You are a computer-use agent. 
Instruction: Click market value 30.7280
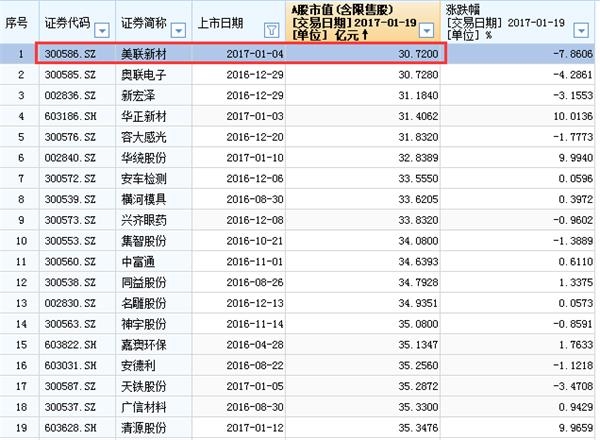coord(418,75)
